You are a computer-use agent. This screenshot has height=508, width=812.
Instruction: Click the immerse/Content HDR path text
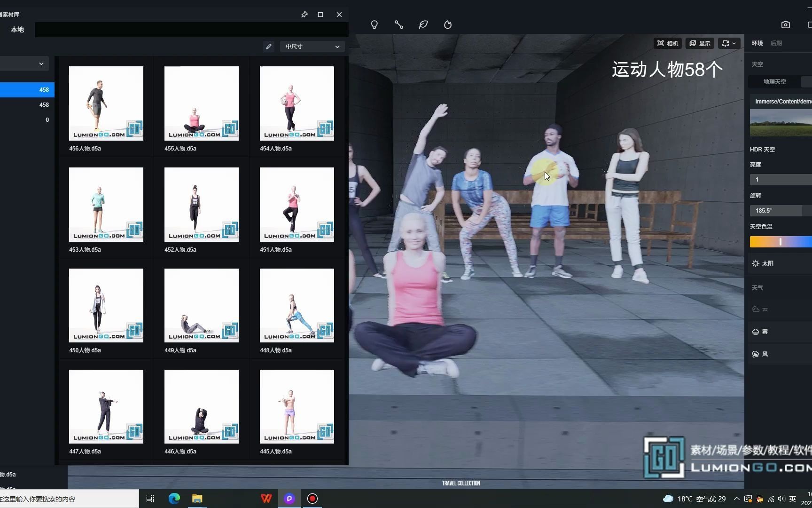783,101
